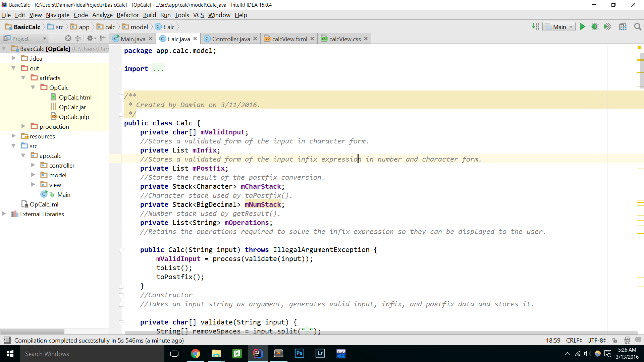
Task: Open the Navigate menu
Action: point(57,15)
